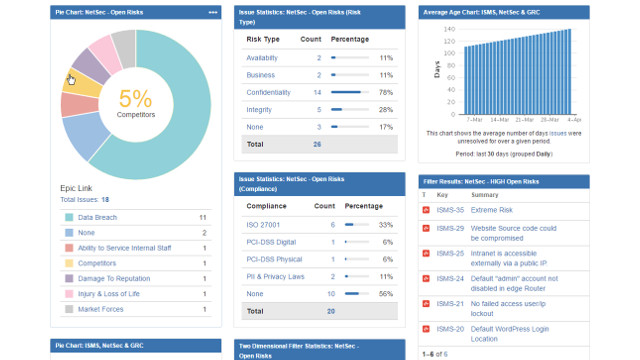This screenshot has width=640, height=360.
Task: Click the red issue icon for ISMS-20
Action: (426, 329)
